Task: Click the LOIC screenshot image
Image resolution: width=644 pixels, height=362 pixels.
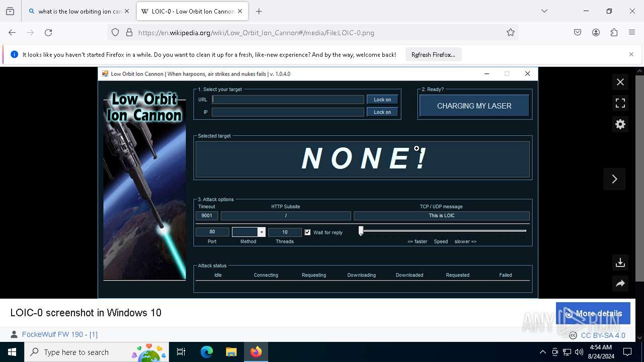Action: [318, 183]
